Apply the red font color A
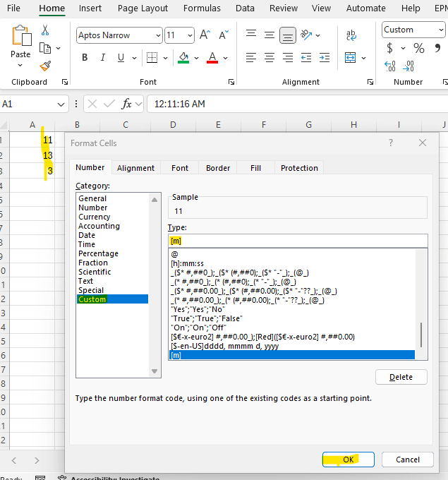448x480 pixels. tap(212, 58)
